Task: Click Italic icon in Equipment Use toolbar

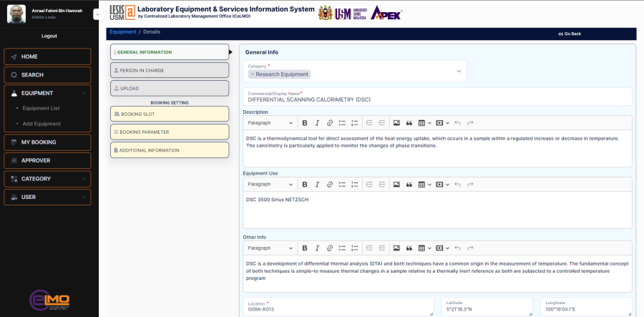Action: pos(317,185)
